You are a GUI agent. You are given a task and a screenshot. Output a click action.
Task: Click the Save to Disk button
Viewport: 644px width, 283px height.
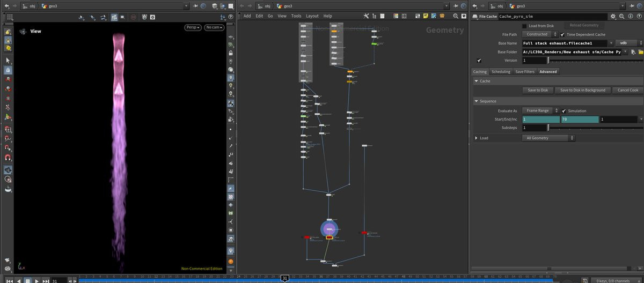click(538, 90)
